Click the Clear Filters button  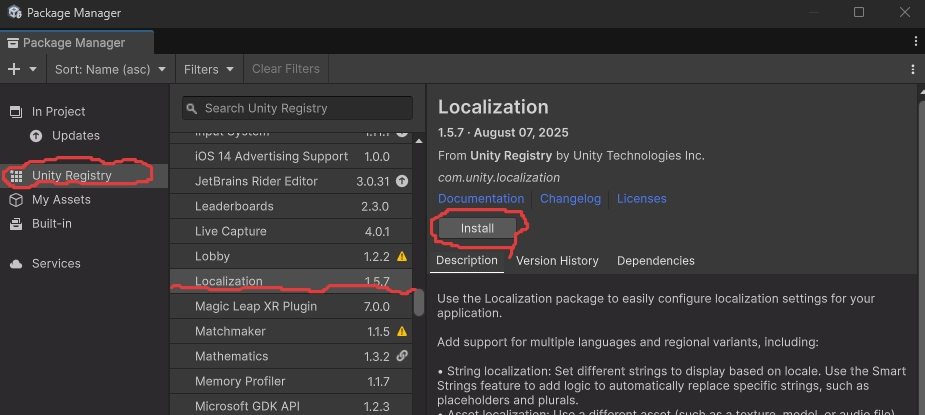[286, 69]
